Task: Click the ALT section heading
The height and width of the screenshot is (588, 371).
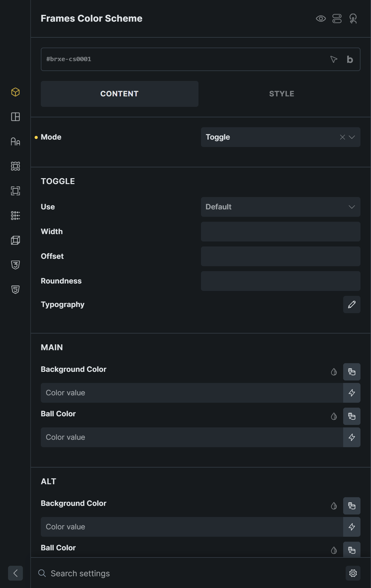Action: tap(49, 481)
